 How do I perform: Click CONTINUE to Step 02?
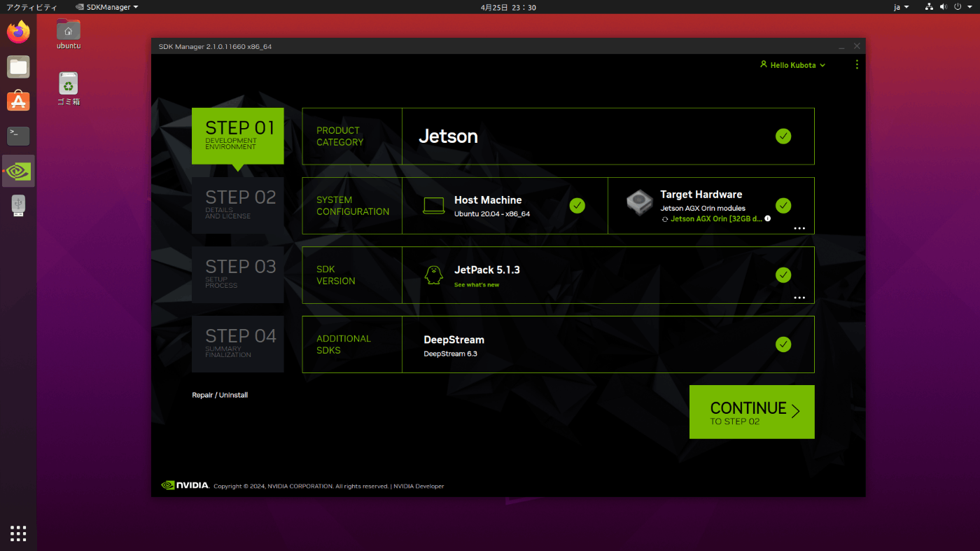tap(752, 412)
